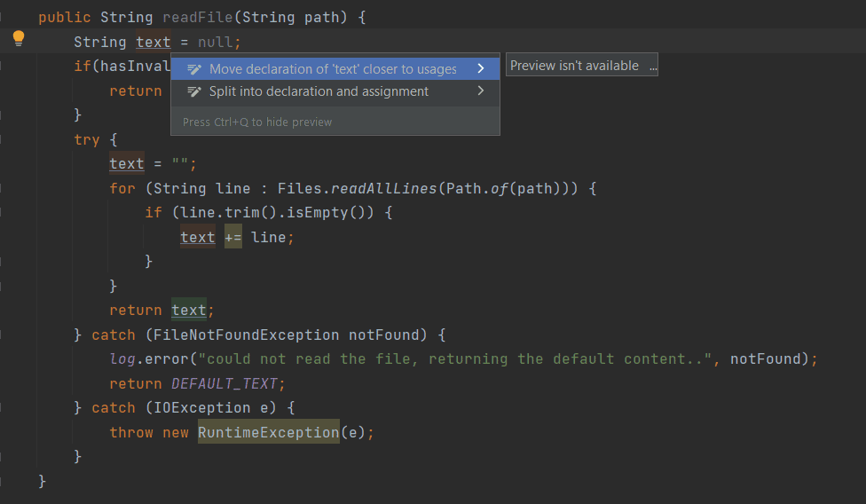The height and width of the screenshot is (504, 866).
Task: Click the 'public' modifier keyword
Action: point(65,17)
